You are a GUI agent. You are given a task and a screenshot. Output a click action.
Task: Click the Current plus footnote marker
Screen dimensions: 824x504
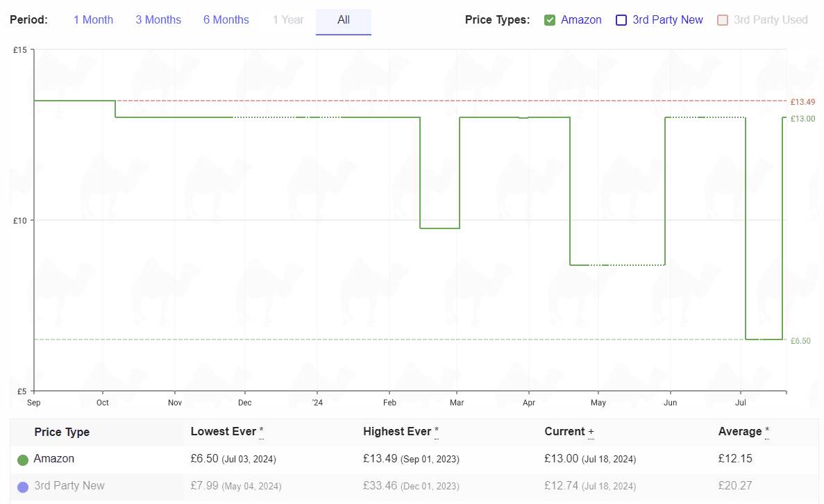point(591,432)
